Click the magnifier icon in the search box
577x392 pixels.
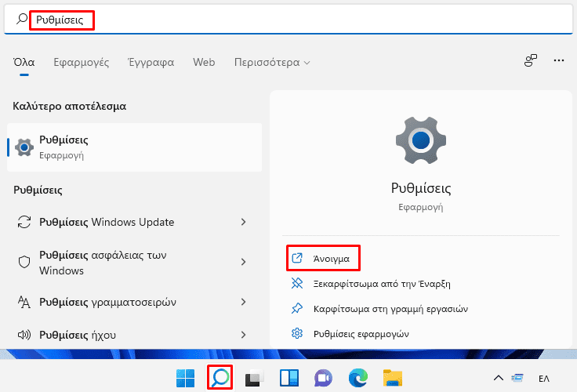coord(22,19)
